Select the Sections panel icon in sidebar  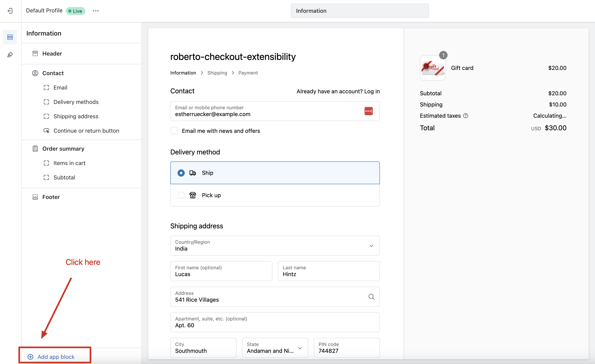coord(10,37)
